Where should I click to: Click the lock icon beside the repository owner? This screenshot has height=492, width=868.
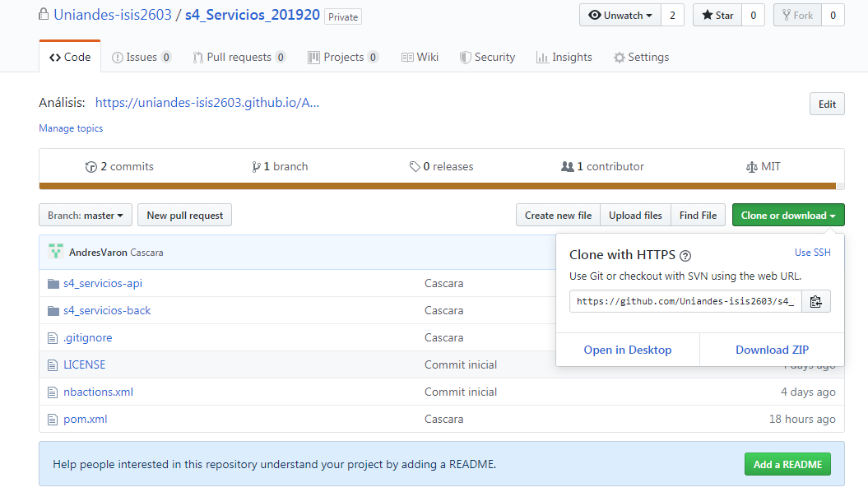coord(43,14)
